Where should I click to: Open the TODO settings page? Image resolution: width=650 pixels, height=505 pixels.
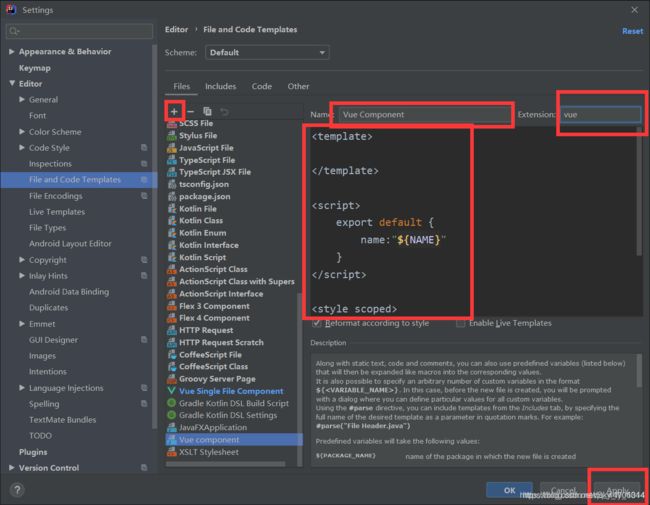click(x=40, y=436)
